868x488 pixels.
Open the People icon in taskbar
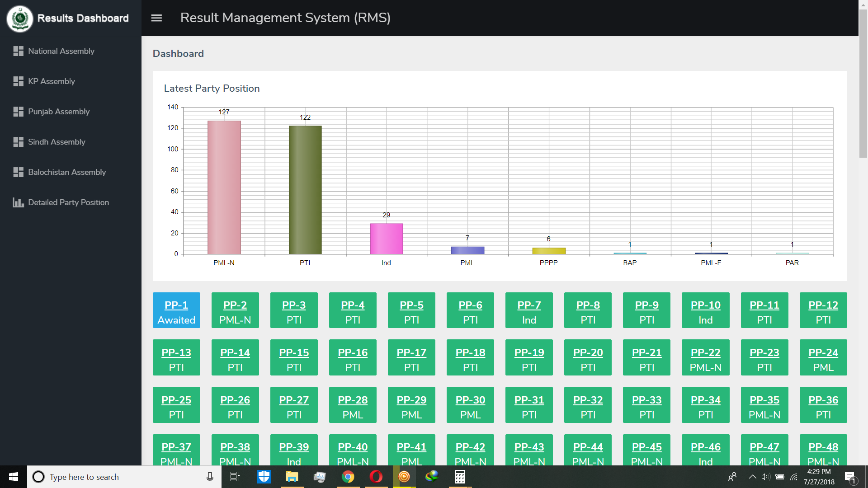(732, 477)
